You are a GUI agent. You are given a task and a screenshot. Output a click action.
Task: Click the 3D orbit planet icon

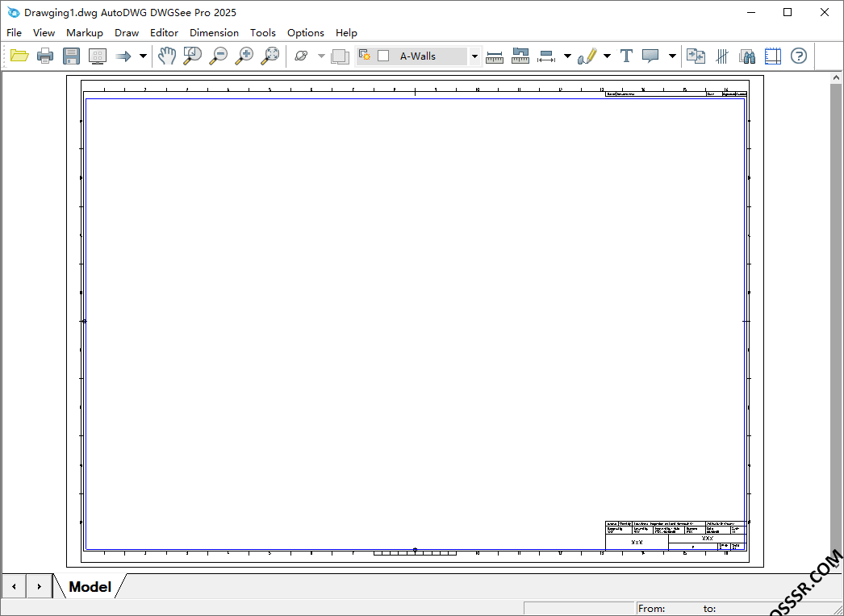(301, 56)
